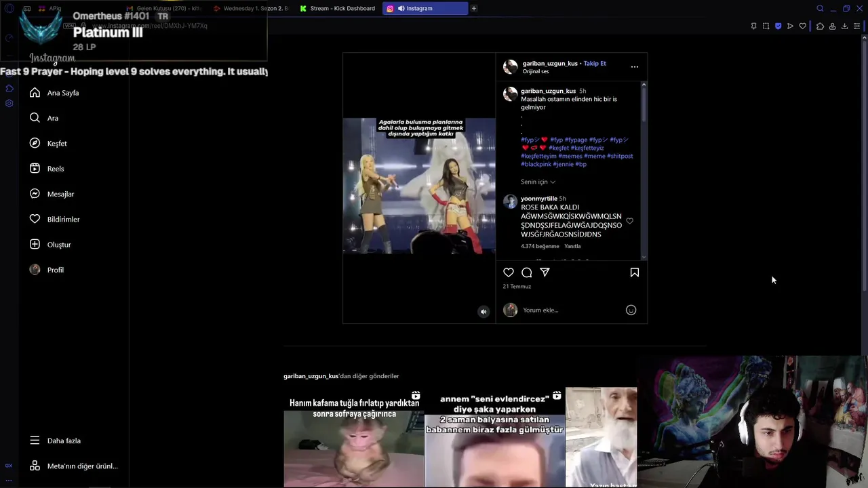
Task: Expand the Daha fazla menu
Action: (56, 441)
